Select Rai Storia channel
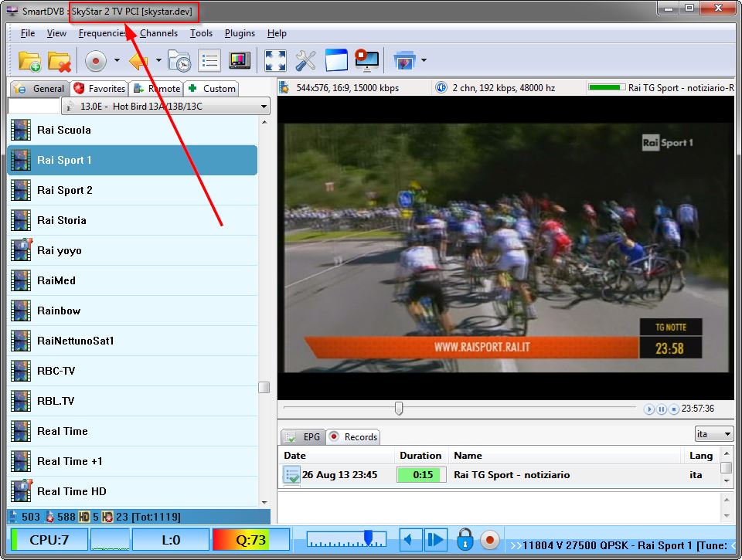This screenshot has width=742, height=560. (x=132, y=220)
